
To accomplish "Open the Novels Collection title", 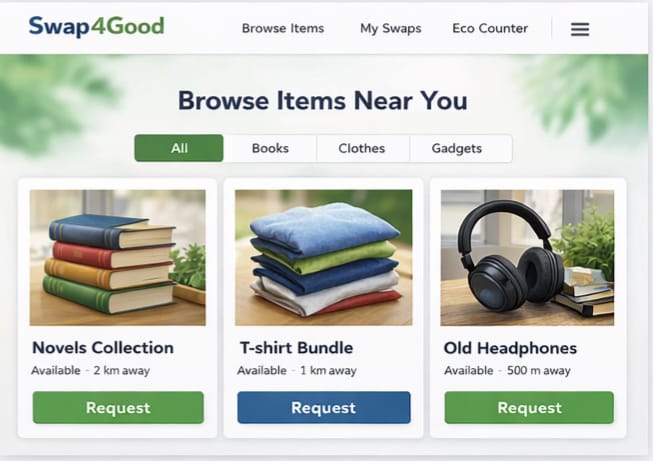I will (103, 348).
